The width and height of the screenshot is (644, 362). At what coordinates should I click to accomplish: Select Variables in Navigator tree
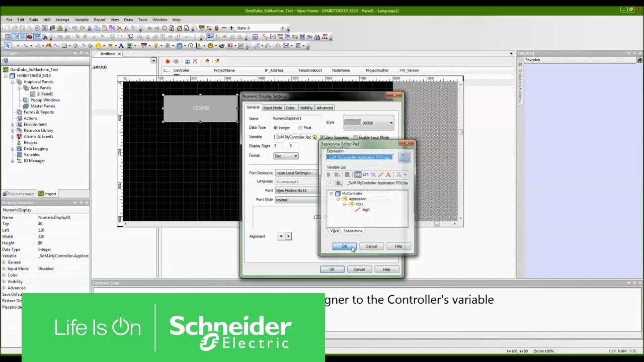[x=32, y=155]
